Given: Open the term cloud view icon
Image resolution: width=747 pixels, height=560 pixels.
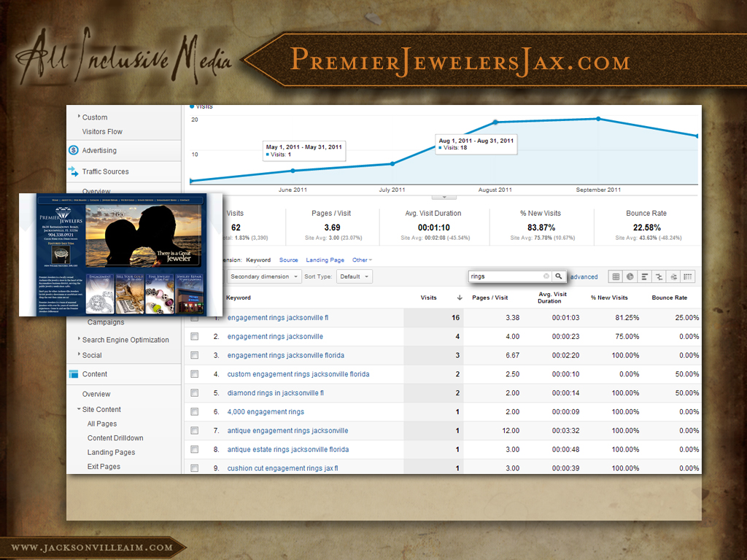Looking at the screenshot, I should pyautogui.click(x=673, y=276).
